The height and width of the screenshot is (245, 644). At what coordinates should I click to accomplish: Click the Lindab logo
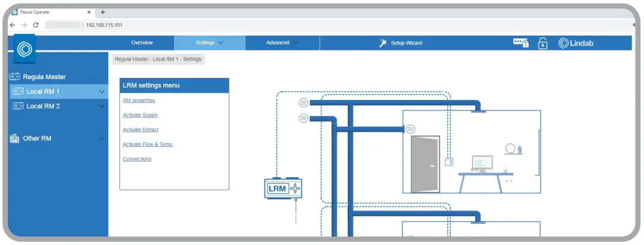point(576,43)
